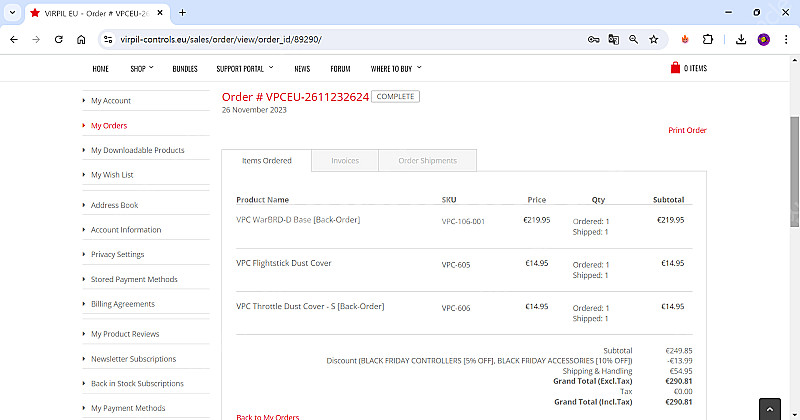Open the flame extension icon
Viewport: 800px width, 420px height.
(x=685, y=39)
